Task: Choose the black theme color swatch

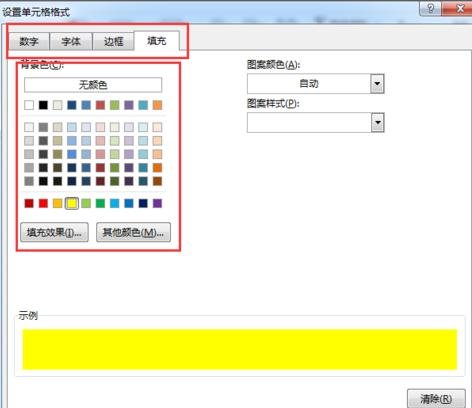Action: [43, 105]
